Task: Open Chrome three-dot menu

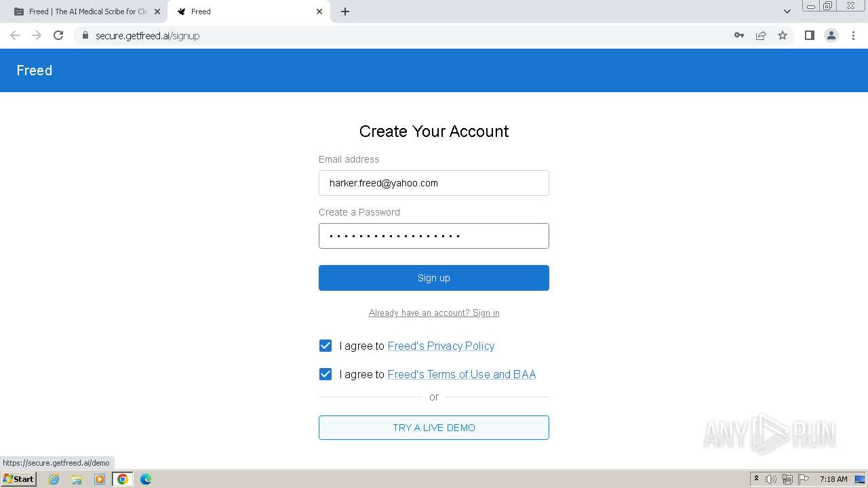Action: [854, 35]
